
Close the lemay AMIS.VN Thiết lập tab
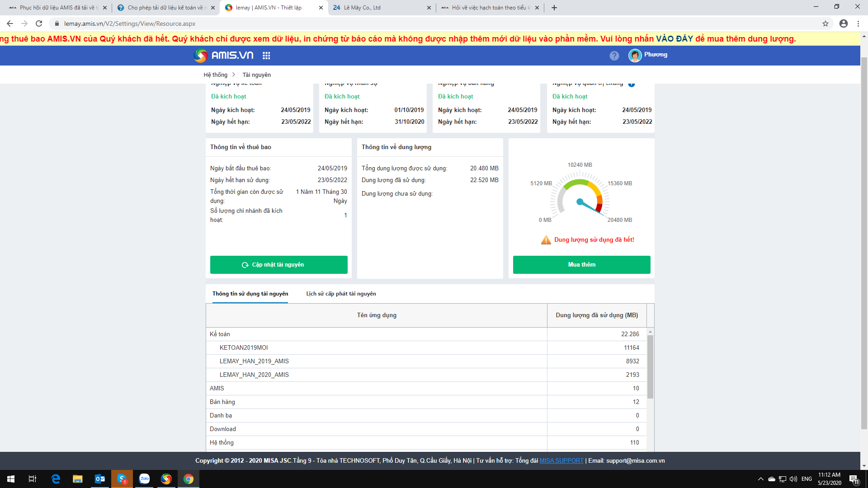pyautogui.click(x=321, y=8)
